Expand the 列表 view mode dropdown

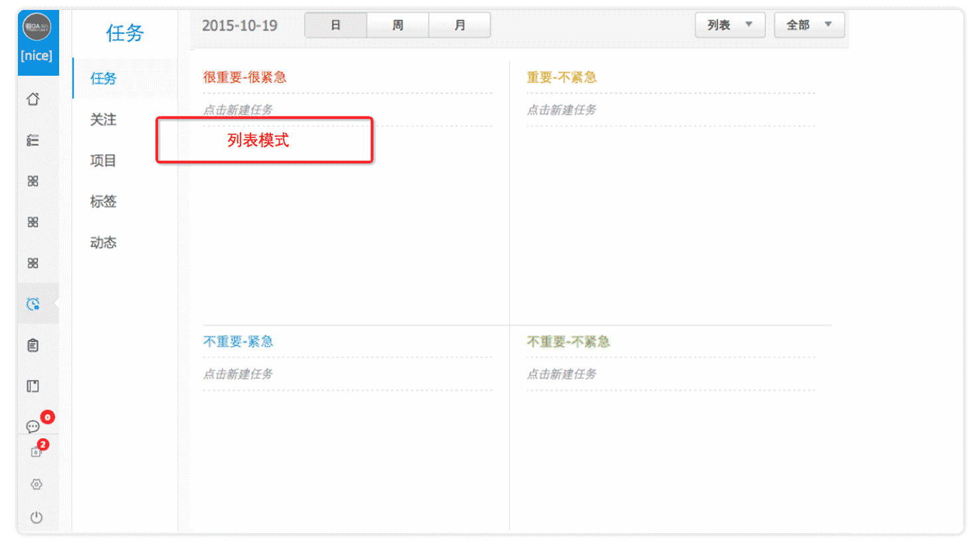[730, 25]
